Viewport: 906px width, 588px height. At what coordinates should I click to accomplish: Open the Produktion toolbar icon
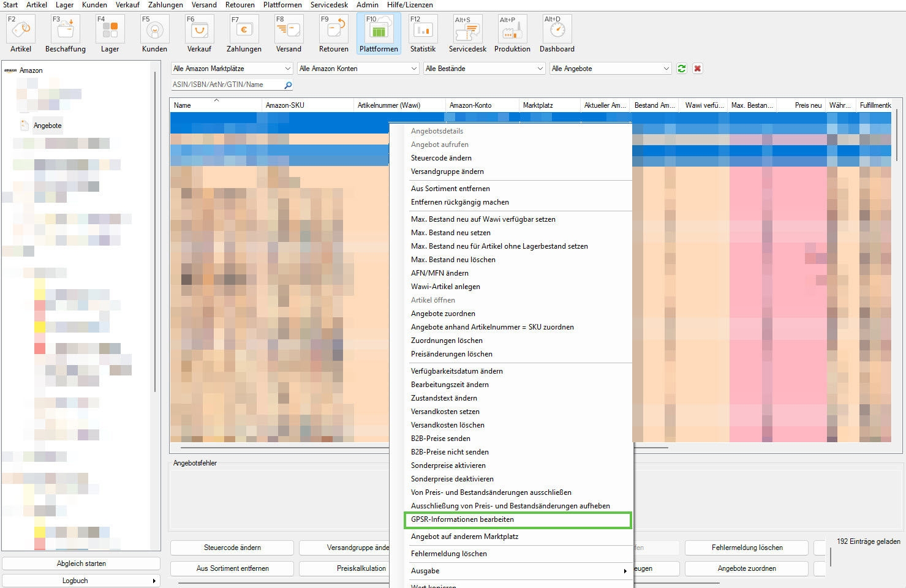pyautogui.click(x=512, y=29)
